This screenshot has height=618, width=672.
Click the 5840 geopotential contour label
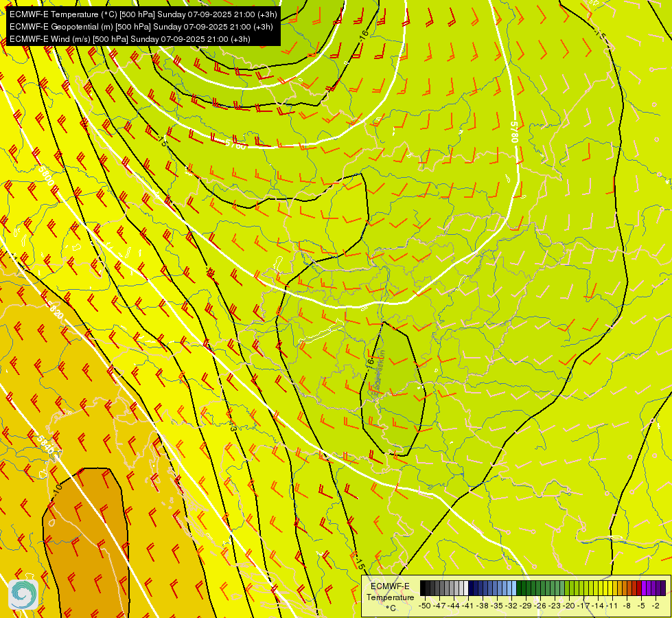point(45,445)
